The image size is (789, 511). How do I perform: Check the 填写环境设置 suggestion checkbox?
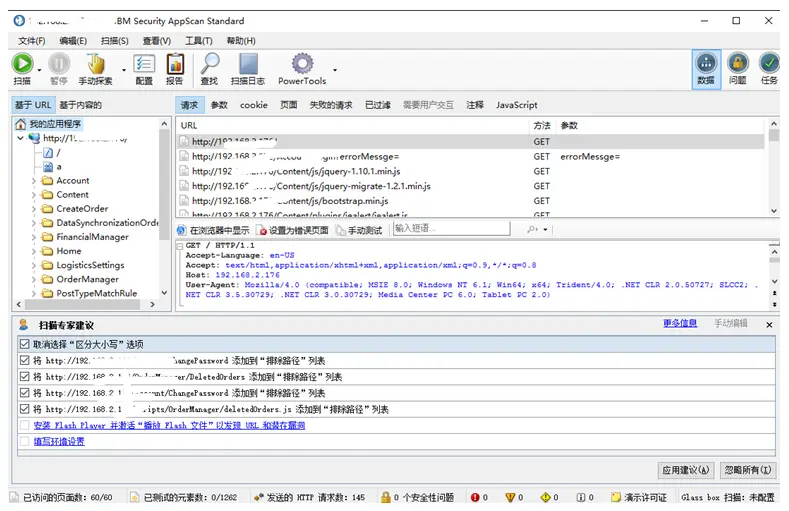click(24, 442)
